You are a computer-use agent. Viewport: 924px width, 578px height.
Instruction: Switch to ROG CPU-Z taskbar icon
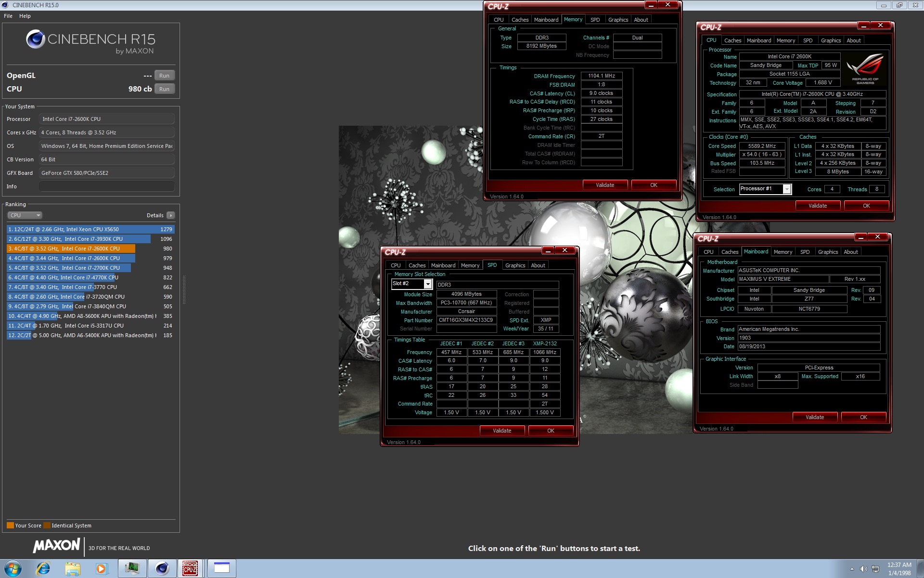[x=191, y=569]
